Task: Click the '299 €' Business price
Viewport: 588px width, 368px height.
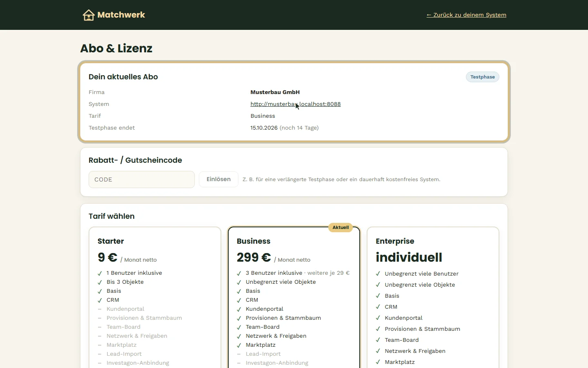Action: tap(254, 257)
